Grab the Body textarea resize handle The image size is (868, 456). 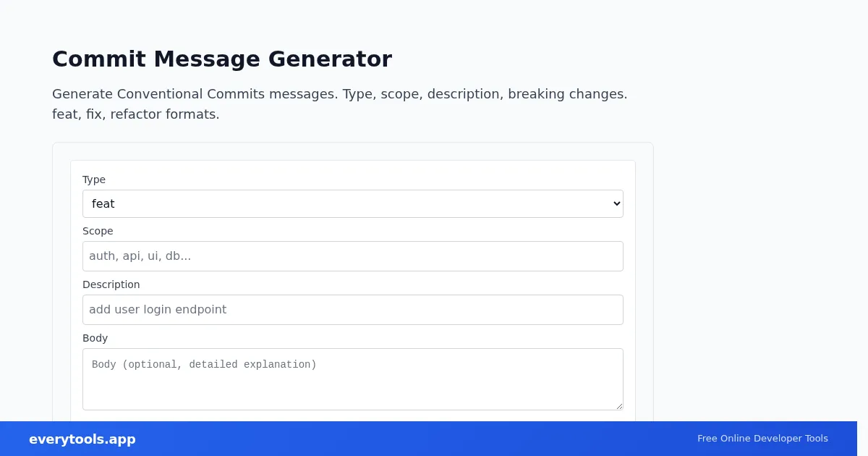click(x=619, y=406)
